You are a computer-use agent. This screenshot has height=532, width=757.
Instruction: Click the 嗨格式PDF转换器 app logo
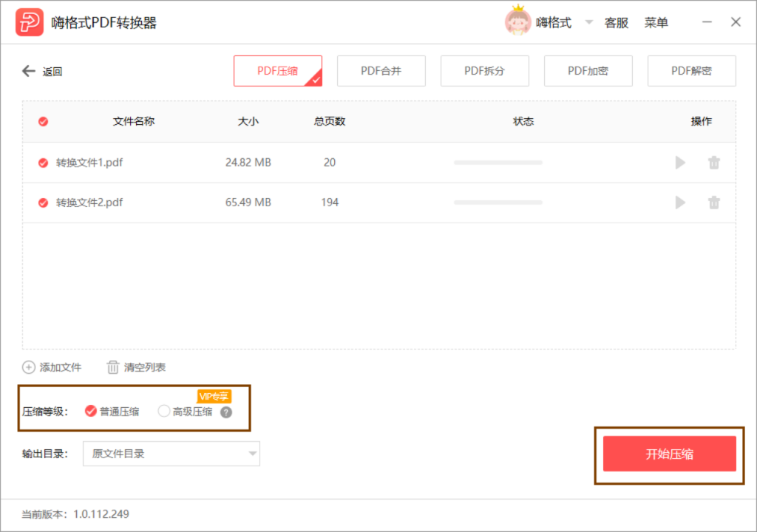point(29,22)
